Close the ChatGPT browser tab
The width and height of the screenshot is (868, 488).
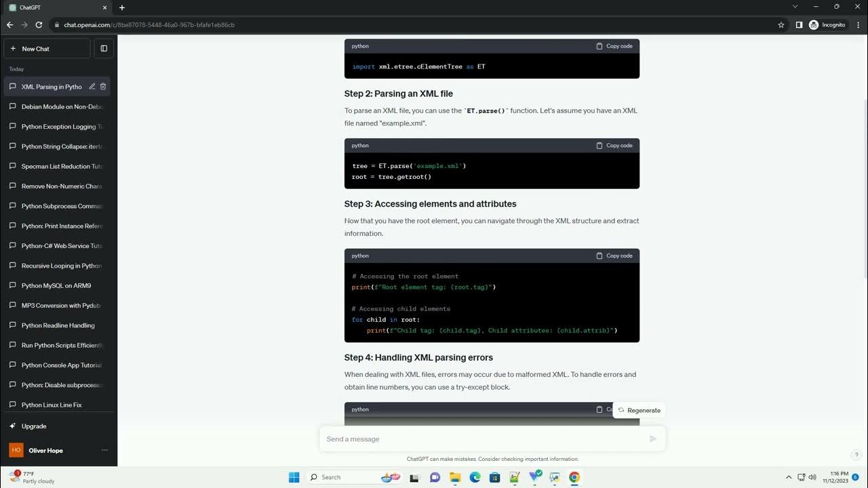point(104,7)
